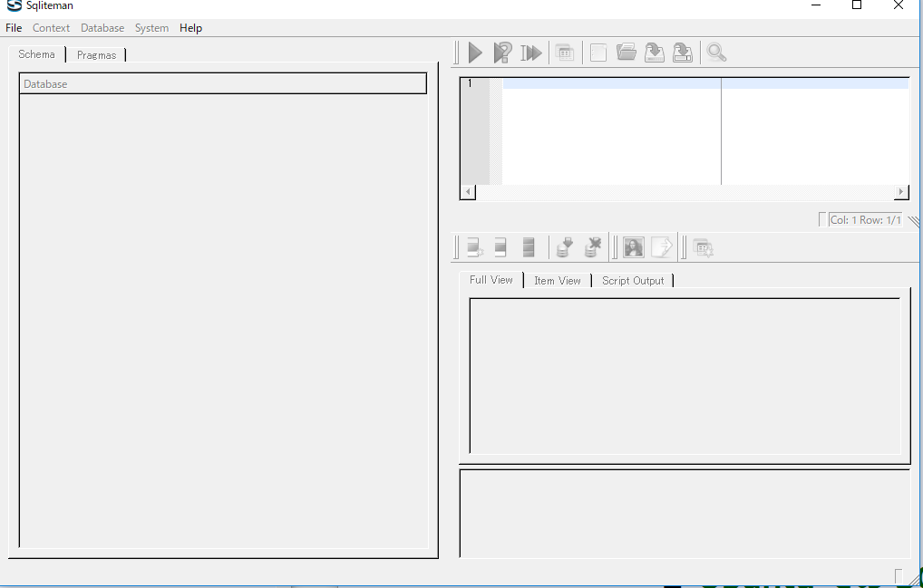
Task: Click the Database column header in Schema
Action: tap(222, 84)
